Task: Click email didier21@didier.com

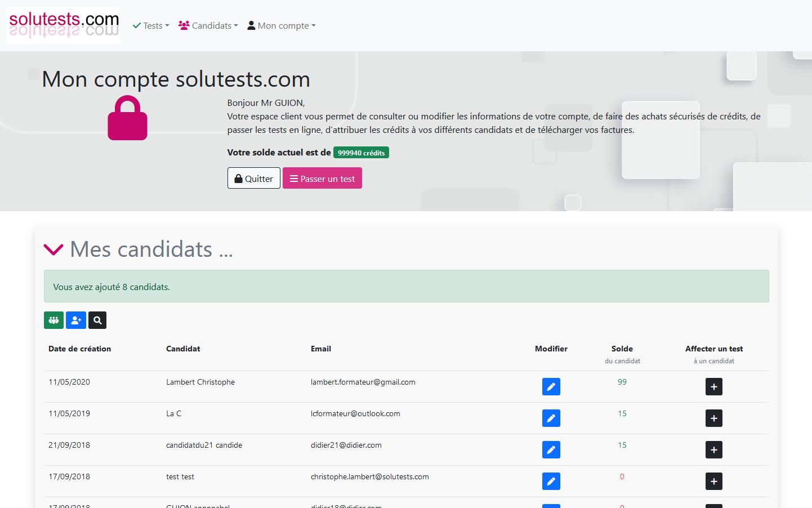Action: coord(346,445)
